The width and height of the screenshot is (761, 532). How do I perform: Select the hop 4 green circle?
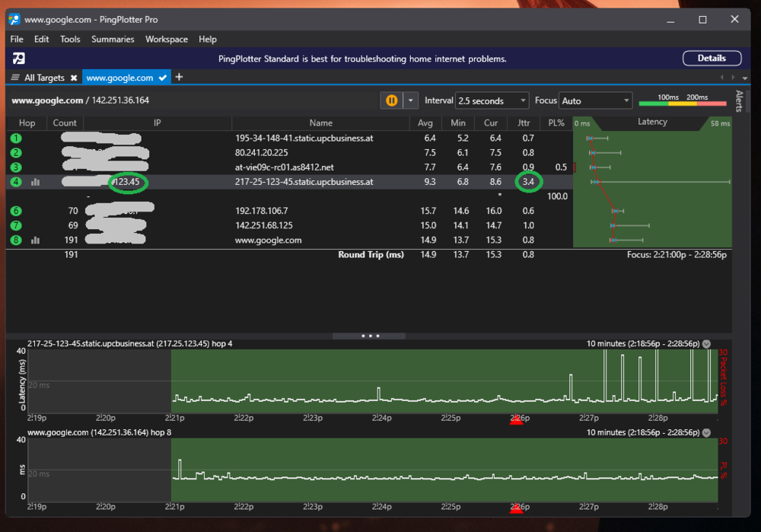(x=16, y=182)
